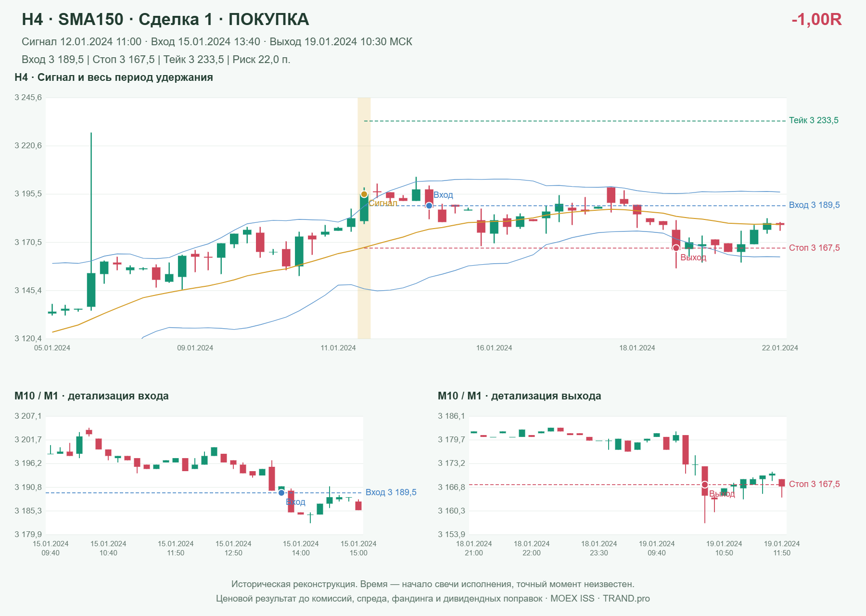Click the exit dot in exit detail chart
Image resolution: width=866 pixels, height=616 pixels.
[x=705, y=485]
